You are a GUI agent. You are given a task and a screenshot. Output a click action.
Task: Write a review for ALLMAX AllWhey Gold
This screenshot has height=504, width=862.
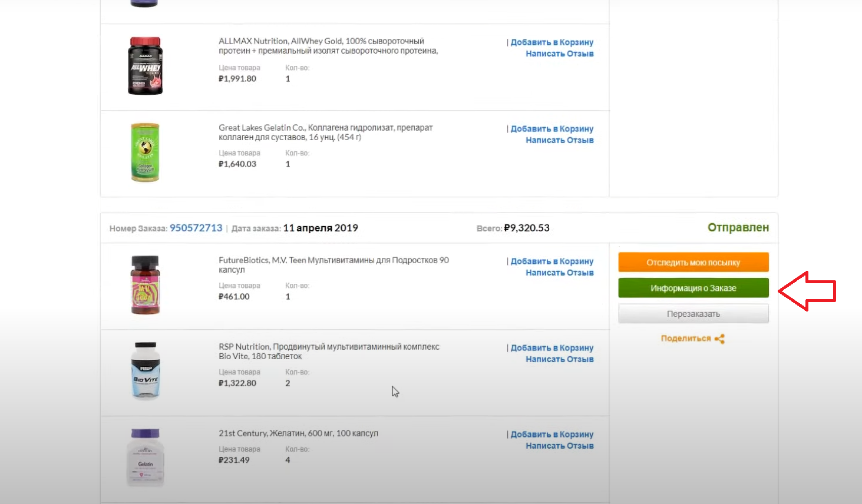click(560, 54)
